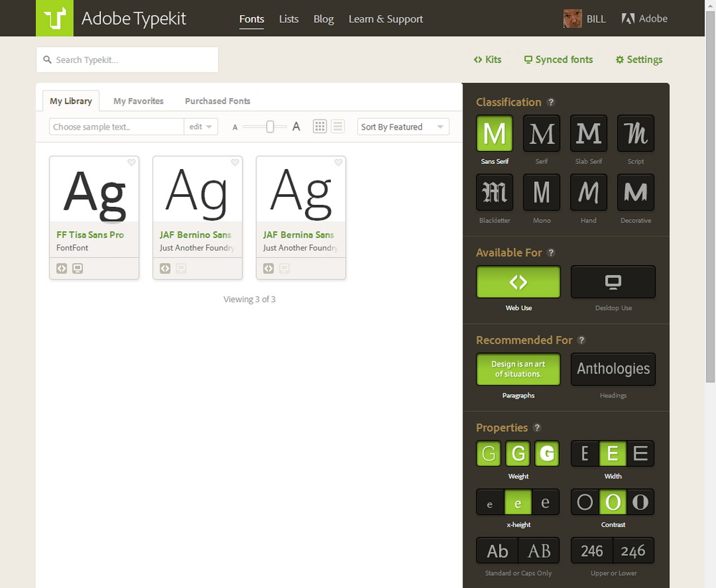Filter by Mono classification

coord(541,192)
